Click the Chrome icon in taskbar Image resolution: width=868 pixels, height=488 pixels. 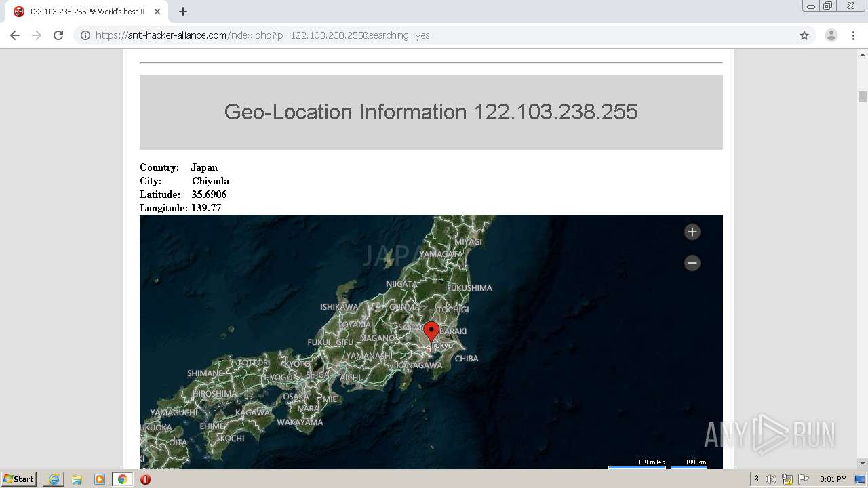pyautogui.click(x=122, y=479)
